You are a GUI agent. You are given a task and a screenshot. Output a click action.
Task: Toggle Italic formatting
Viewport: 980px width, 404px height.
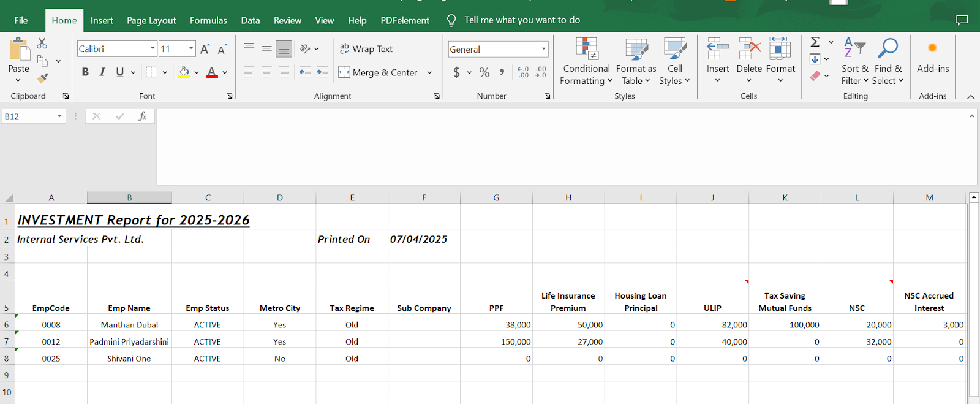[102, 72]
